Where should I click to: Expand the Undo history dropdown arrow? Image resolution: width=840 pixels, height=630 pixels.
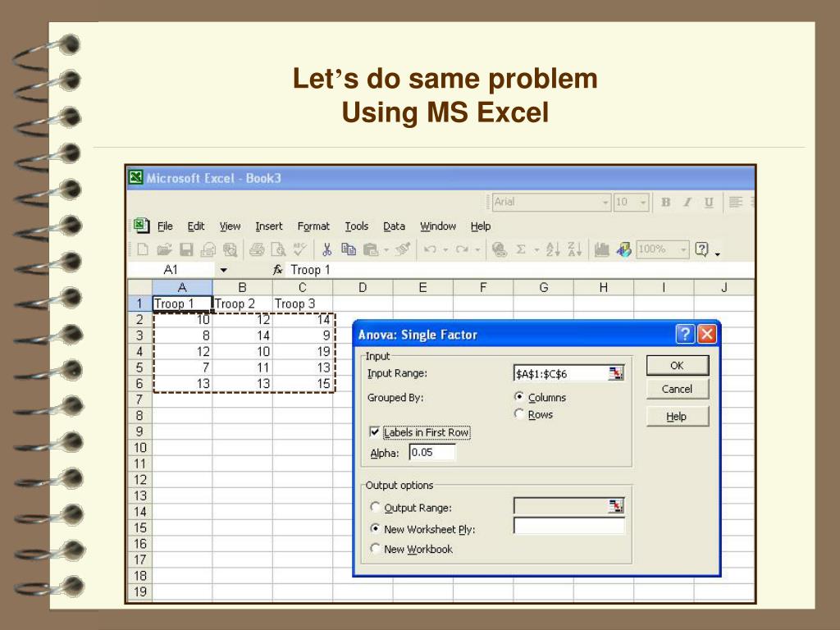445,249
